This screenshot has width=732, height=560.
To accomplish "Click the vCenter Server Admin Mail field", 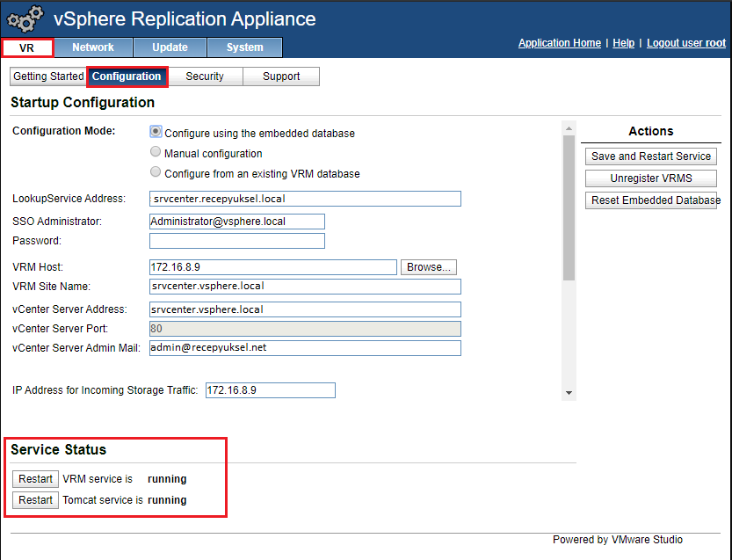I will 305,348.
